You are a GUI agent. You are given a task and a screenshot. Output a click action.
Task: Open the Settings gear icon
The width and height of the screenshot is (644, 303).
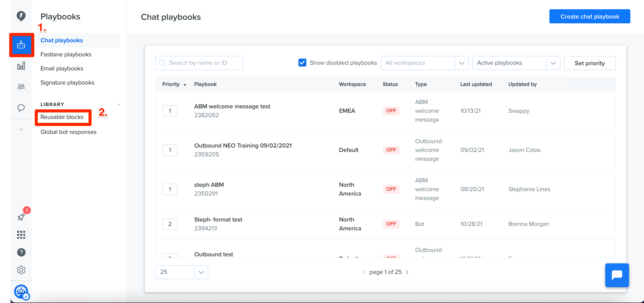coord(21,270)
